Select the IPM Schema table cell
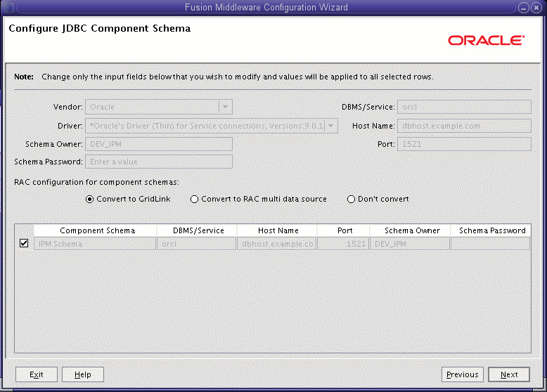 click(95, 244)
